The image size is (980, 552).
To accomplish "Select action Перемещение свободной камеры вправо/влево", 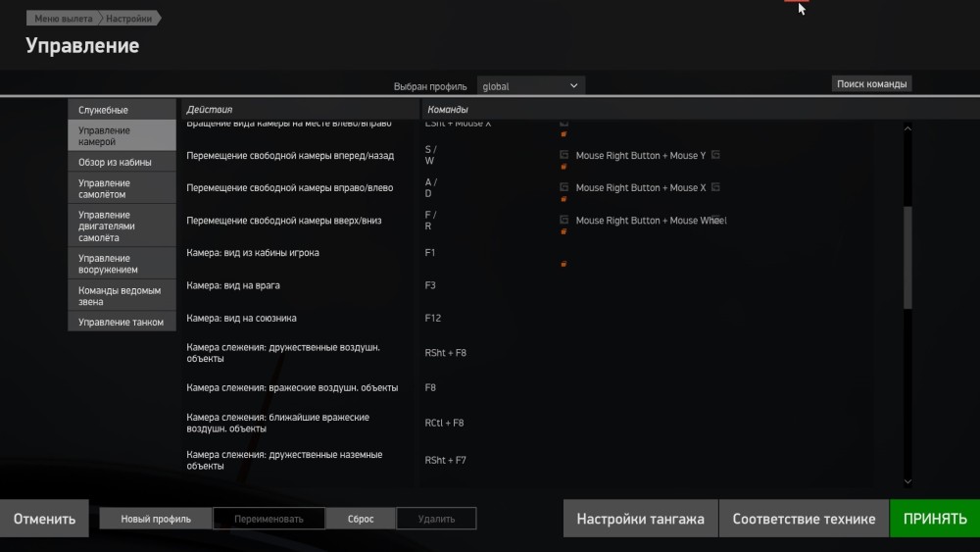I will coord(289,187).
